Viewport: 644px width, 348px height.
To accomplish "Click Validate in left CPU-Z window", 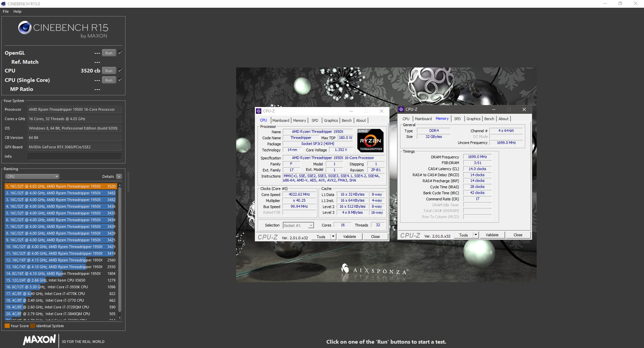I will point(350,237).
